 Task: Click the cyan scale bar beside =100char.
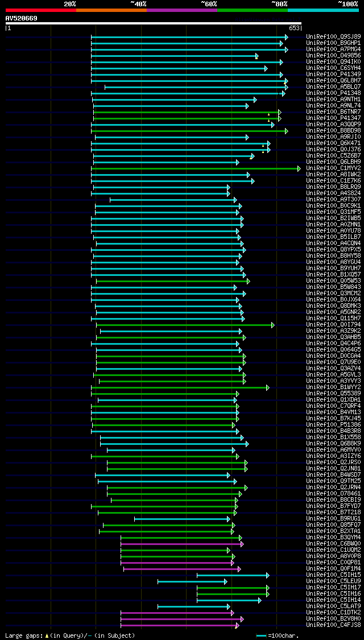(x=261, y=636)
